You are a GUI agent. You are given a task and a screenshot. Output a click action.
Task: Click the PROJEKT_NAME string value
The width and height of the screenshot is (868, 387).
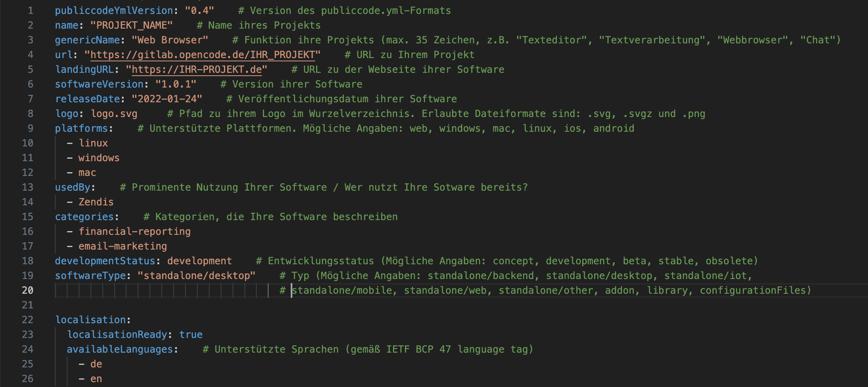coord(131,25)
